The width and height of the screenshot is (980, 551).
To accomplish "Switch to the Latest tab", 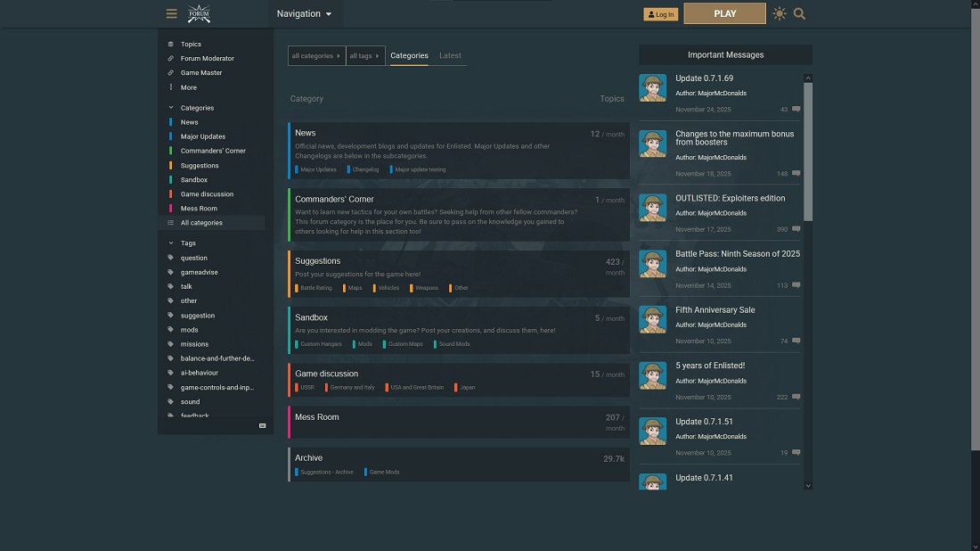I will point(450,56).
